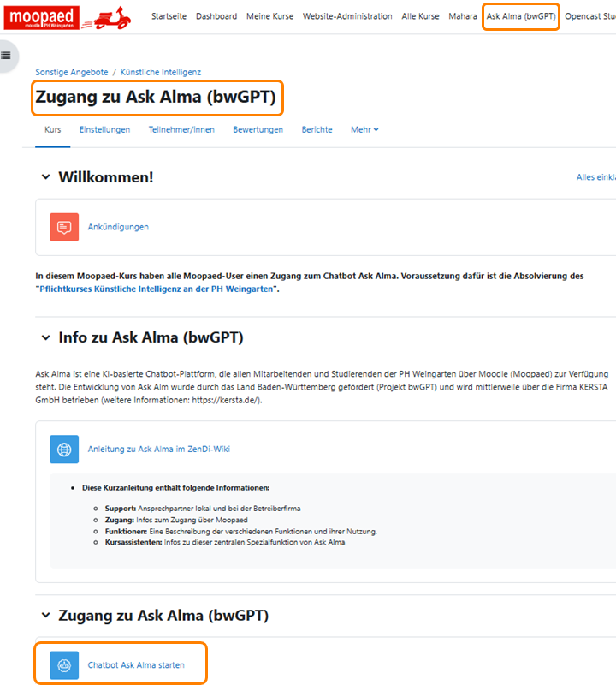Click the red Ankündigungen forum icon
This screenshot has width=616, height=685.
[x=64, y=227]
